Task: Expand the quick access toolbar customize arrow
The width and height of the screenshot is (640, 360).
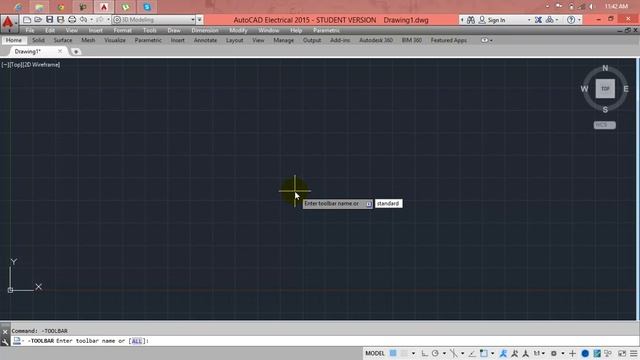Action: point(200,20)
